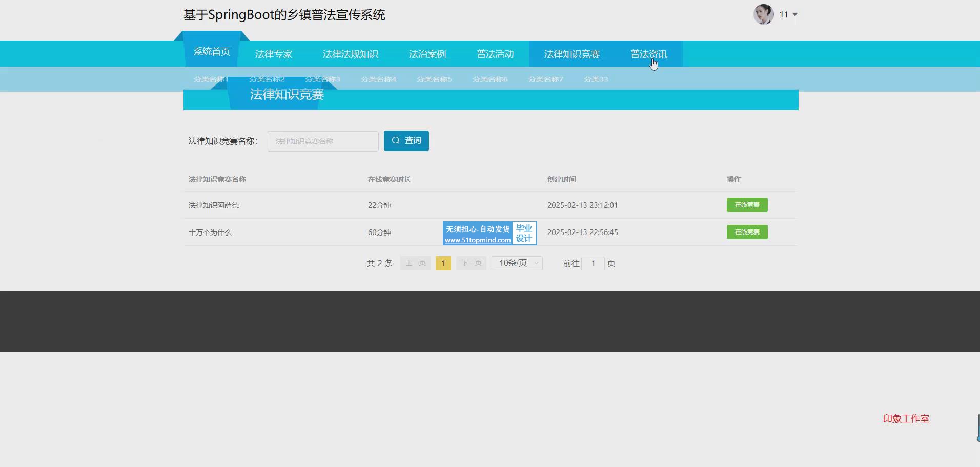Image resolution: width=980 pixels, height=467 pixels.
Task: Open the user 11 dropdown menu
Action: tap(788, 14)
